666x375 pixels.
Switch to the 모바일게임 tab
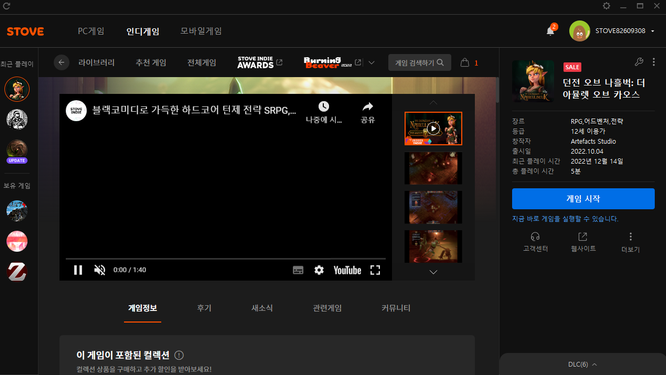click(x=201, y=31)
